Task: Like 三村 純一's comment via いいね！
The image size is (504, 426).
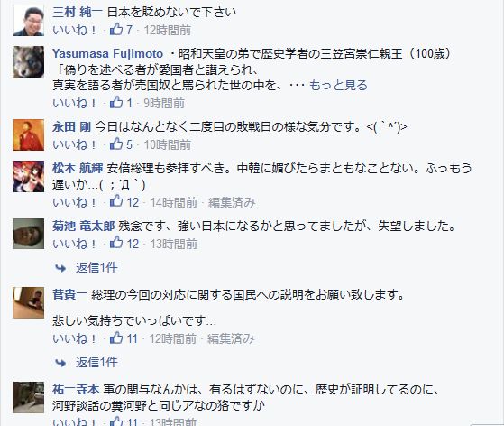Action: (x=75, y=30)
